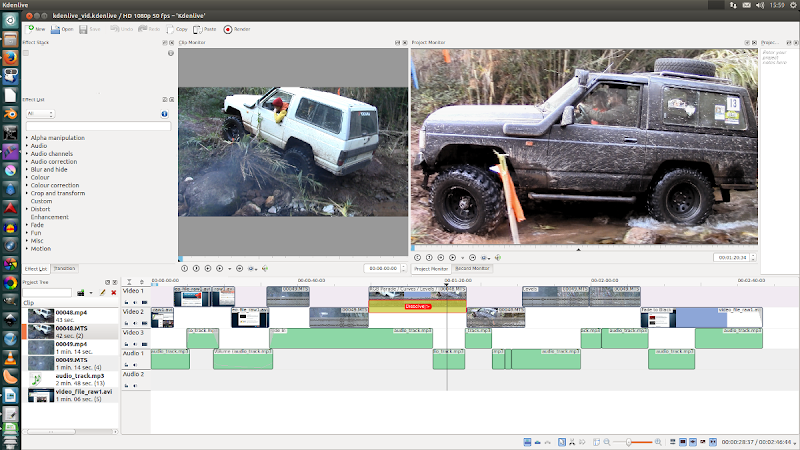
Task: Open the effect type filter dropdown 'All'
Action: (38, 114)
